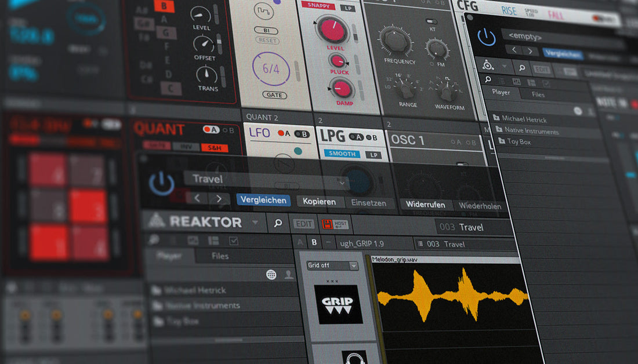The height and width of the screenshot is (364, 638).
Task: Click EDIT button in front Reaktor toolbar
Action: pyautogui.click(x=303, y=224)
